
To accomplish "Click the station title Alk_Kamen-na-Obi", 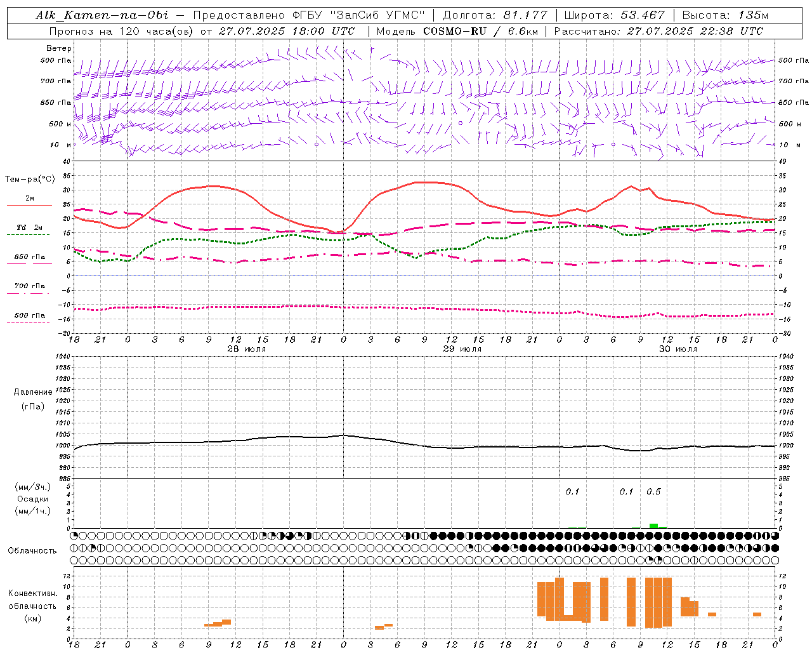I will (x=101, y=15).
